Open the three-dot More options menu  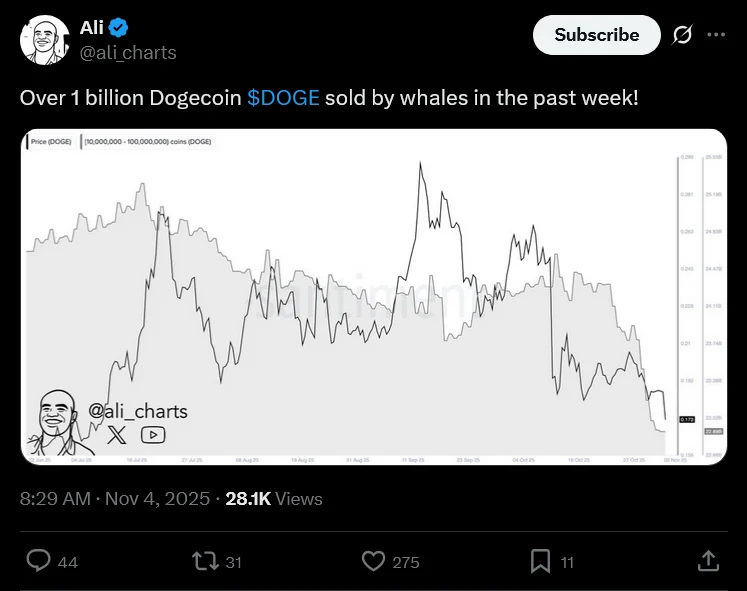[716, 35]
